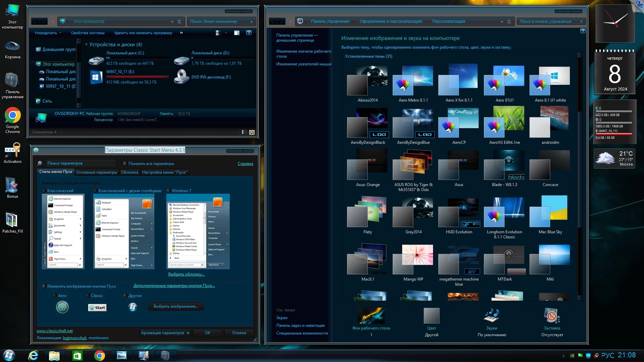Switch to the 'Обложка' tab
Screen dimensions: 644x362
coord(129,172)
